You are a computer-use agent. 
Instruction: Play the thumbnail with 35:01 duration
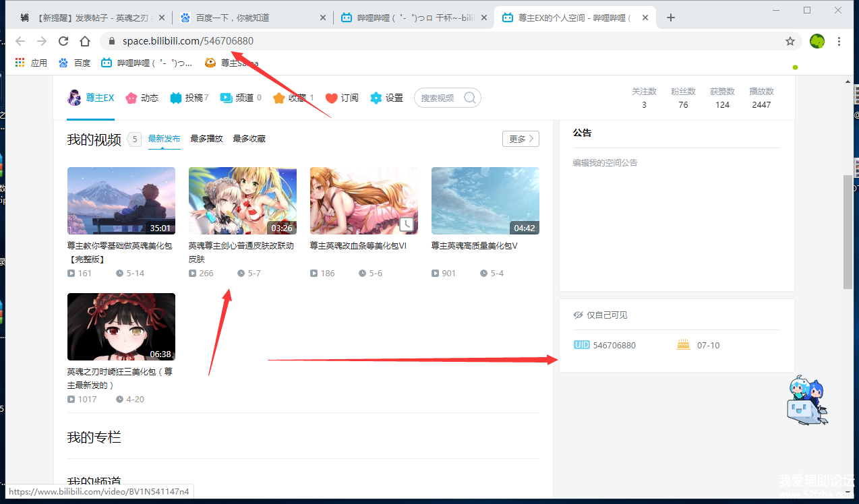coord(121,201)
